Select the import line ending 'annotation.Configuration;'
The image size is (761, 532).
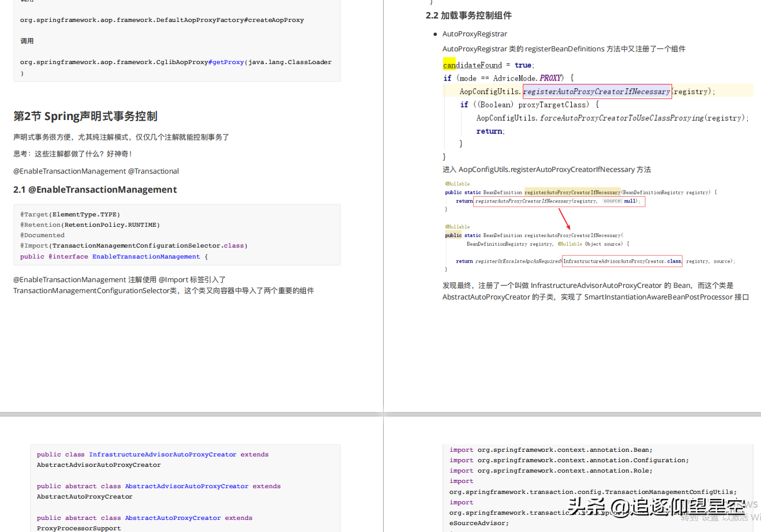pyautogui.click(x=569, y=460)
